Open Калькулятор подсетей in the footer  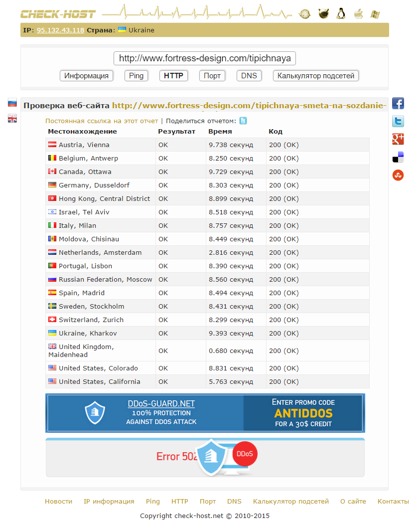(291, 502)
